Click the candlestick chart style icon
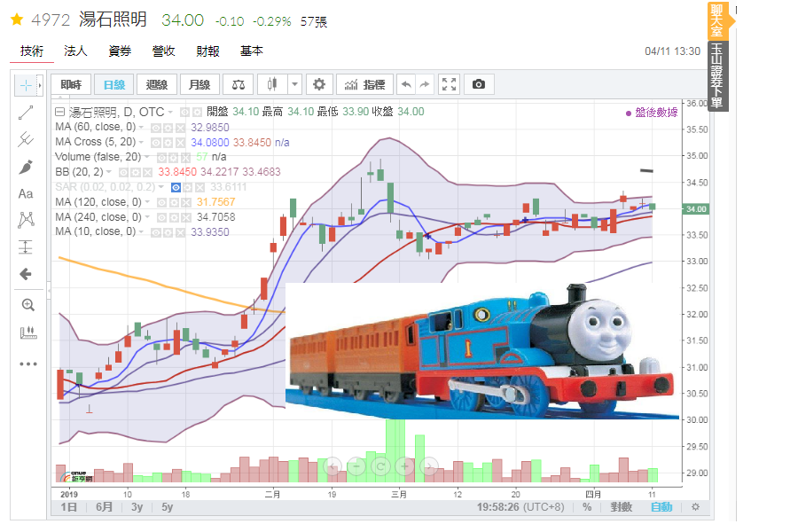The width and height of the screenshot is (798, 532). (x=272, y=84)
